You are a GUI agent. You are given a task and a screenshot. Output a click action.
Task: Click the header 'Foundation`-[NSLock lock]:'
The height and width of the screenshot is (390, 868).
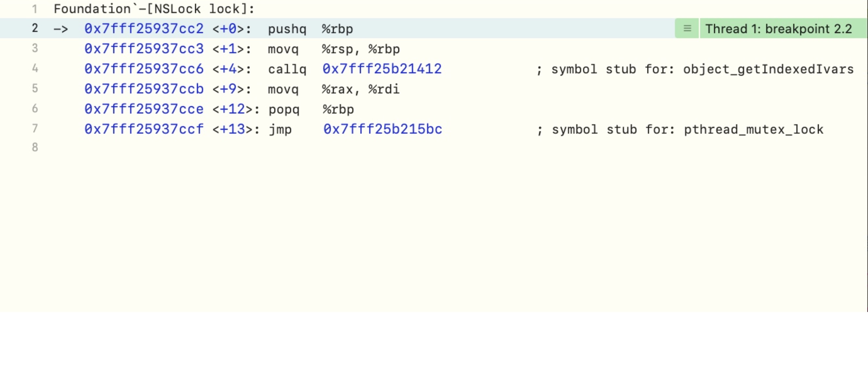coord(154,9)
